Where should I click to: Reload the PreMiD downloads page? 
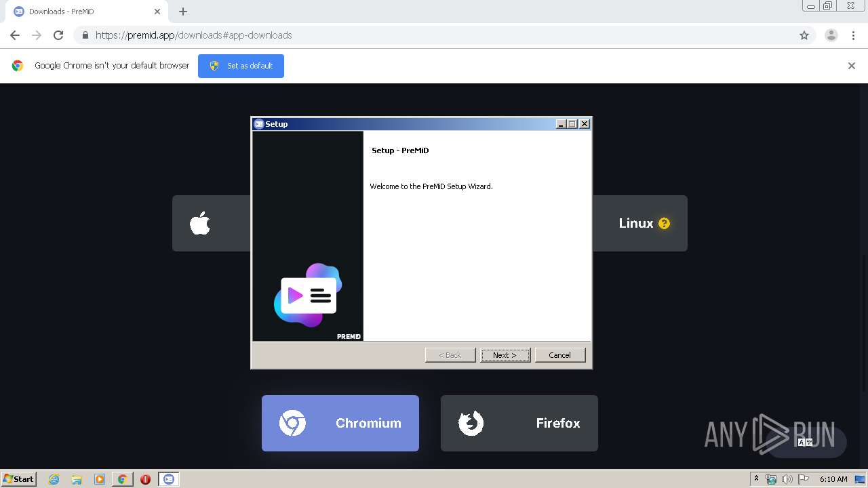pos(58,35)
